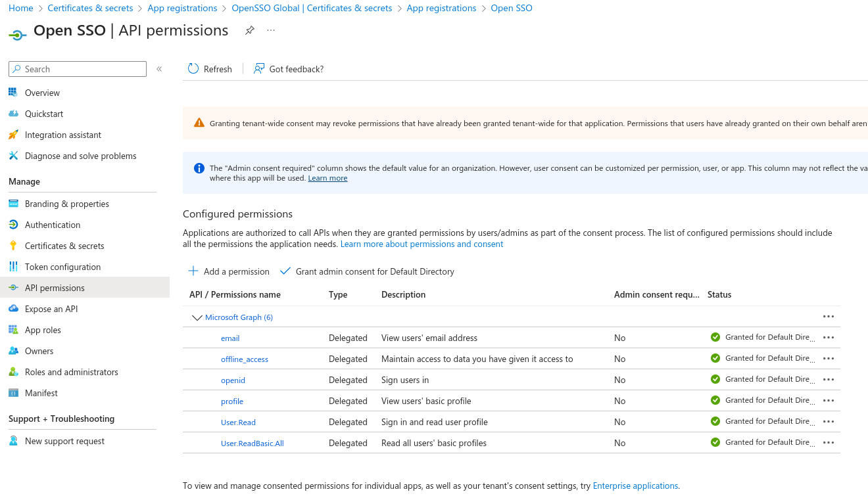Grant admin consent for Default Directory

(368, 271)
